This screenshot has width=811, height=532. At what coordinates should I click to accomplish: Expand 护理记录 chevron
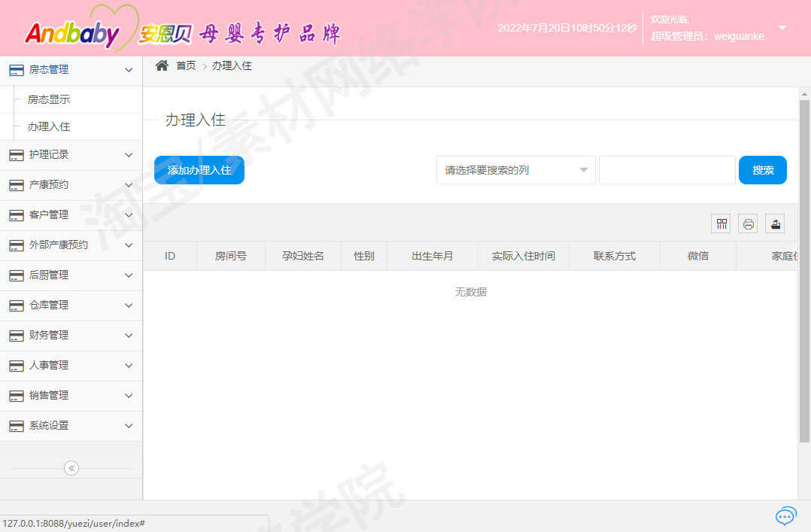point(129,155)
